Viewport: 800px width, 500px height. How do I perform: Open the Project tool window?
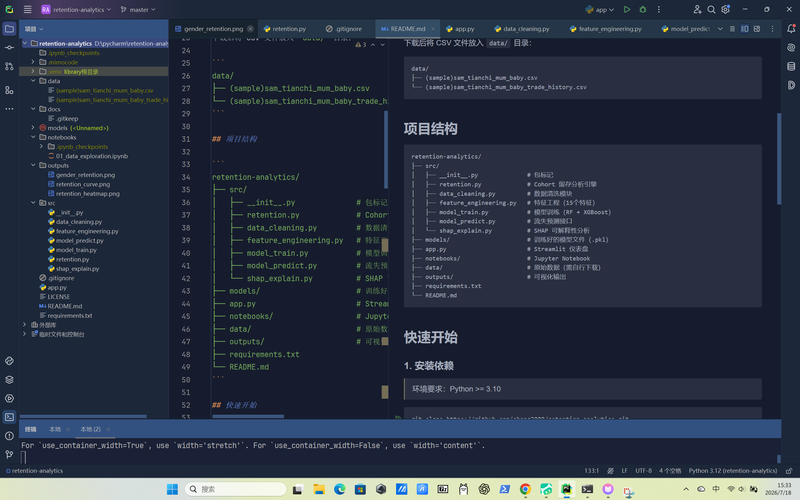[9, 29]
